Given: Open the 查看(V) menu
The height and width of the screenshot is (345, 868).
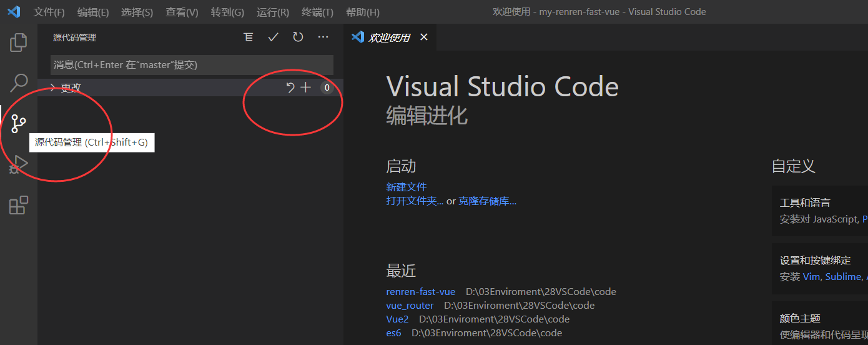Looking at the screenshot, I should pyautogui.click(x=182, y=12).
